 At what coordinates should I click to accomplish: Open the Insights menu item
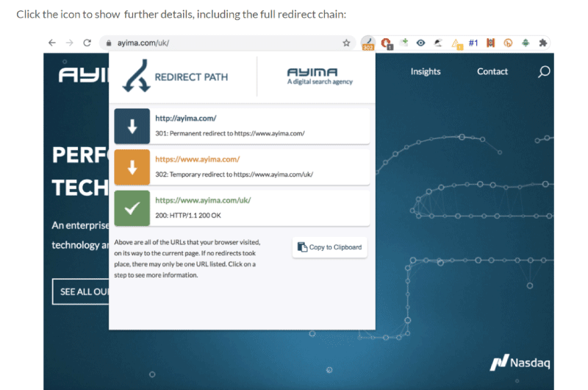426,71
